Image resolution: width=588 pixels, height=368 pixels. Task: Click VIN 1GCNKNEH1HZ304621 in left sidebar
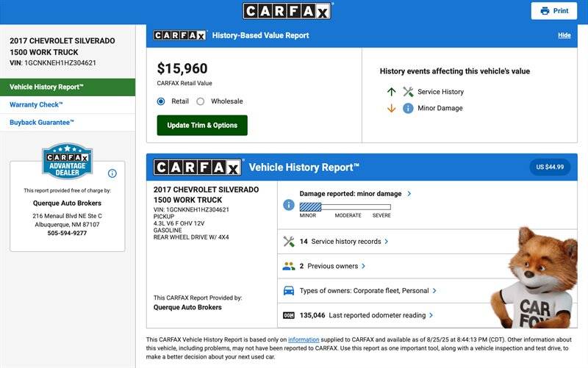53,63
